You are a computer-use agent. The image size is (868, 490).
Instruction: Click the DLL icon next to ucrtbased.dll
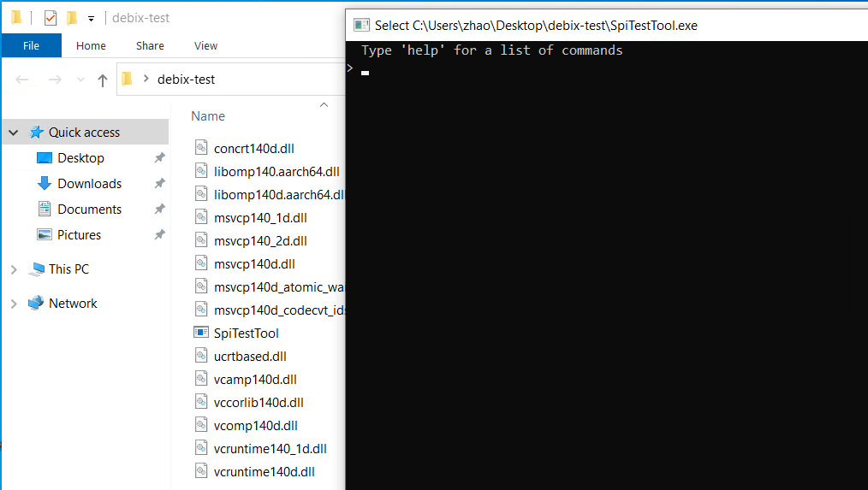(x=201, y=355)
